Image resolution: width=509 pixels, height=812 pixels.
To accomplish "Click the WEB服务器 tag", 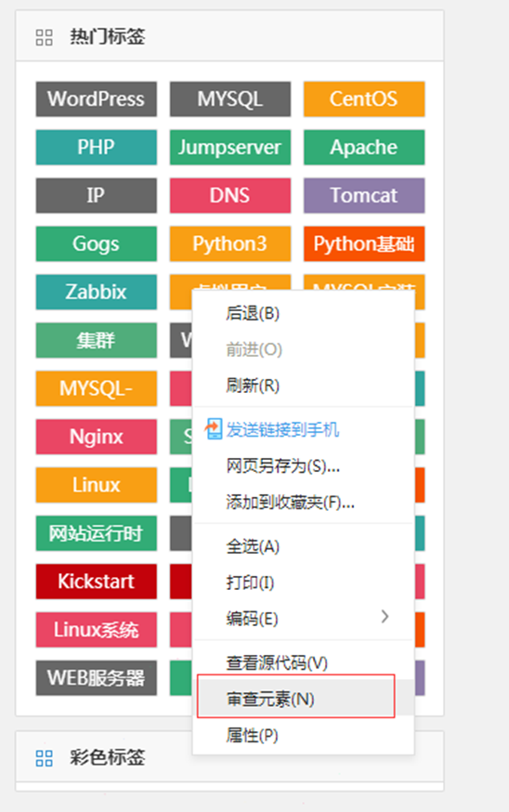I will pos(97,677).
